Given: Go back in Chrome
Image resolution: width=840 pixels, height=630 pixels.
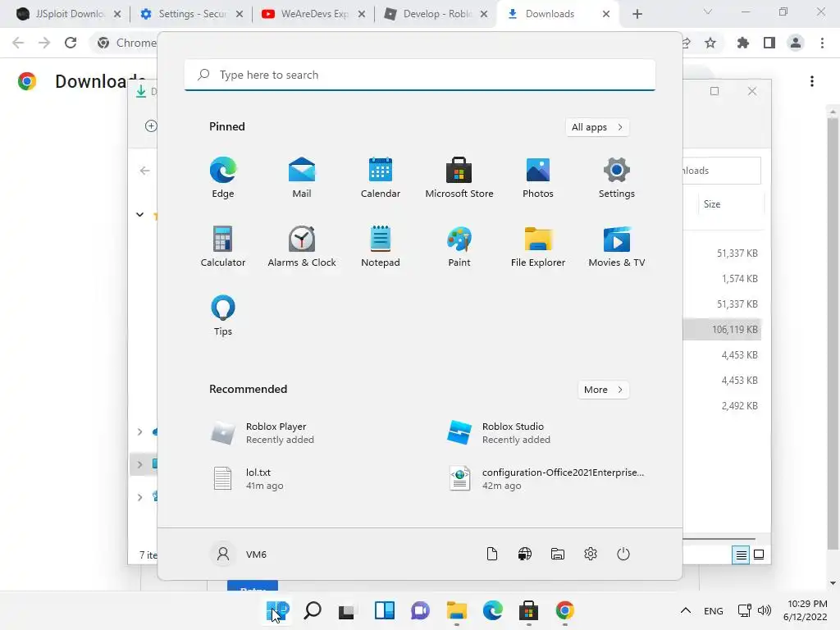Looking at the screenshot, I should click(18, 43).
